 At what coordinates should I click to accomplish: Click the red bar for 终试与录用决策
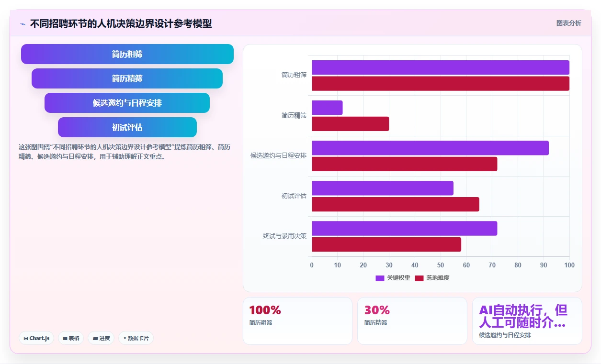(386, 244)
